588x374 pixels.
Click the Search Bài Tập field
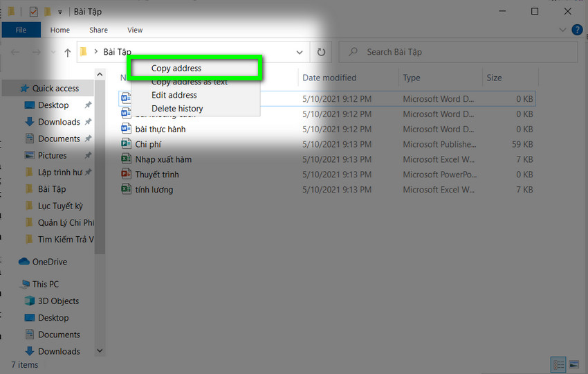pyautogui.click(x=458, y=52)
